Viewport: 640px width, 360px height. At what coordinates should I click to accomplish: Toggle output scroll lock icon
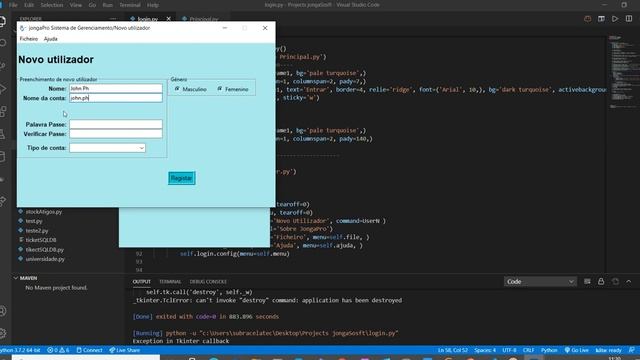[601, 282]
